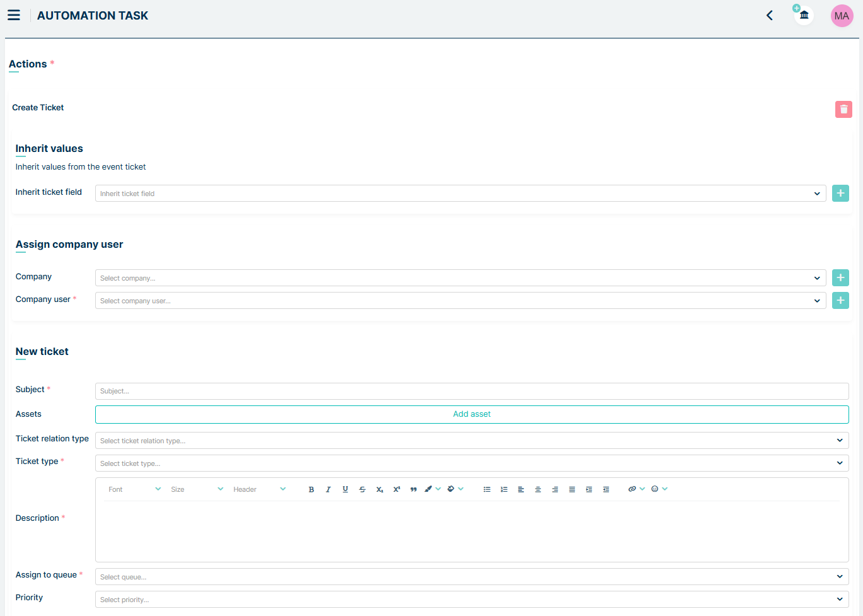Open the Font family dropdown
Image resolution: width=863 pixels, height=616 pixels.
click(x=134, y=489)
